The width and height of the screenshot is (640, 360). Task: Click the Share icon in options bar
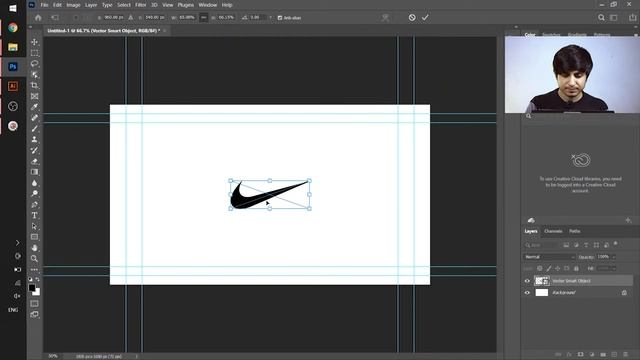pos(633,18)
